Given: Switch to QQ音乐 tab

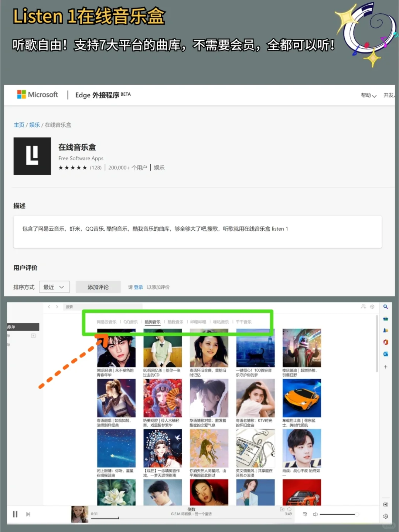Looking at the screenshot, I should [x=130, y=322].
